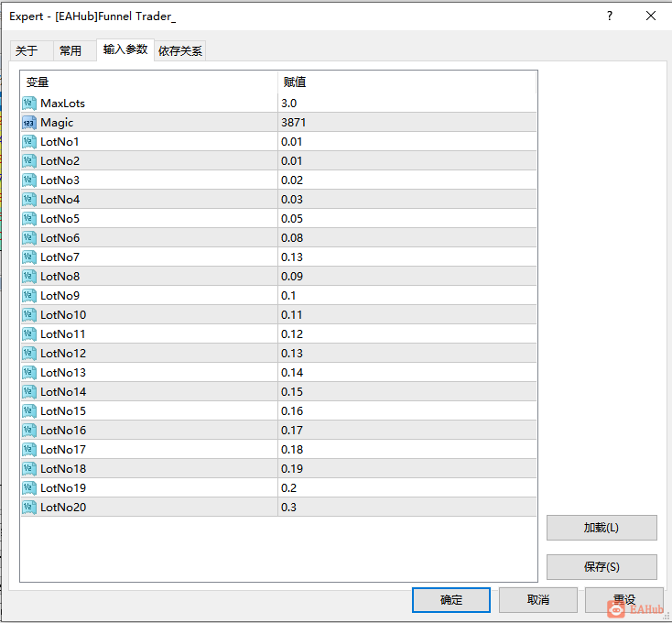Select the LotNo13 value 0.14
This screenshot has width=672, height=623.
292,373
